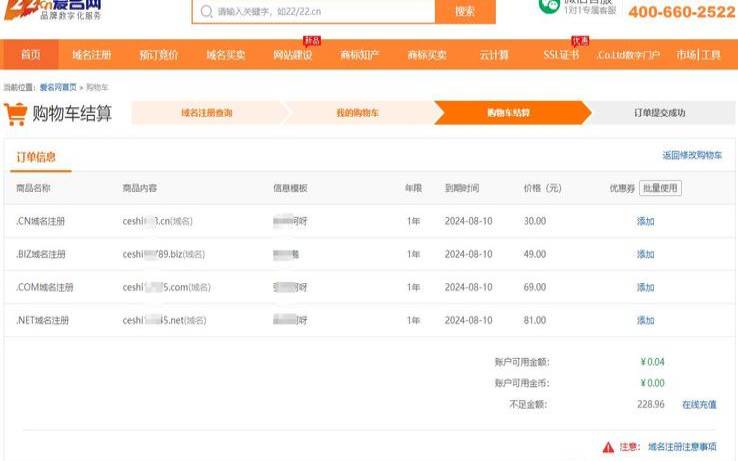Screen dimensions: 738x461
Task: Click the price 49.00
Action: 535,254
